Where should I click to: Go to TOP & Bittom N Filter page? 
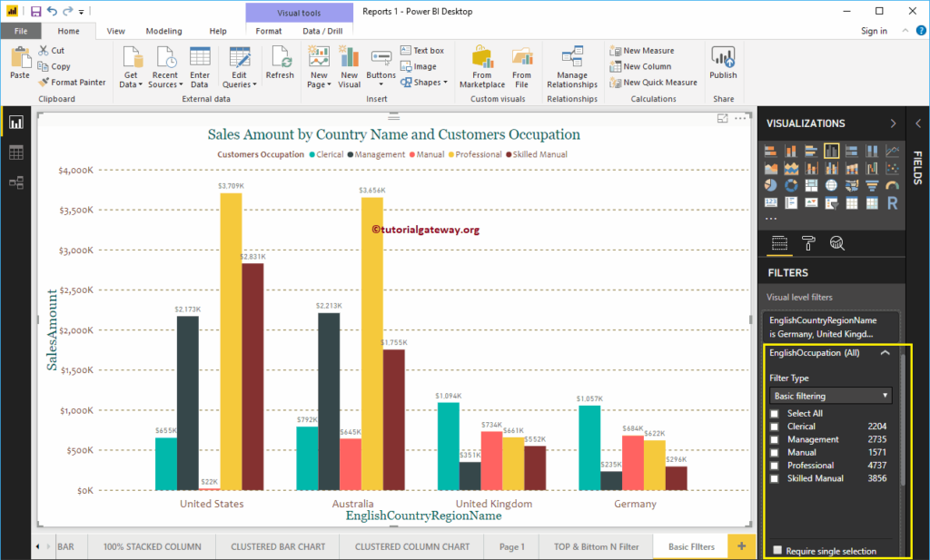click(597, 546)
